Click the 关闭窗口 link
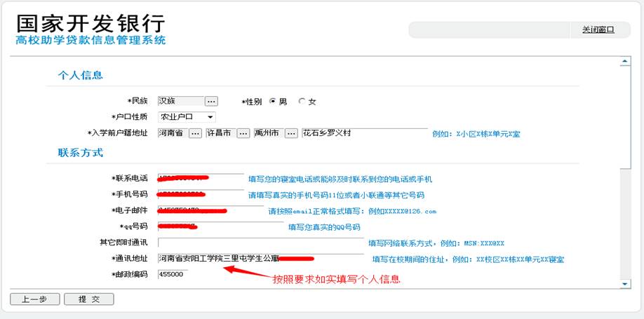 pyautogui.click(x=597, y=29)
